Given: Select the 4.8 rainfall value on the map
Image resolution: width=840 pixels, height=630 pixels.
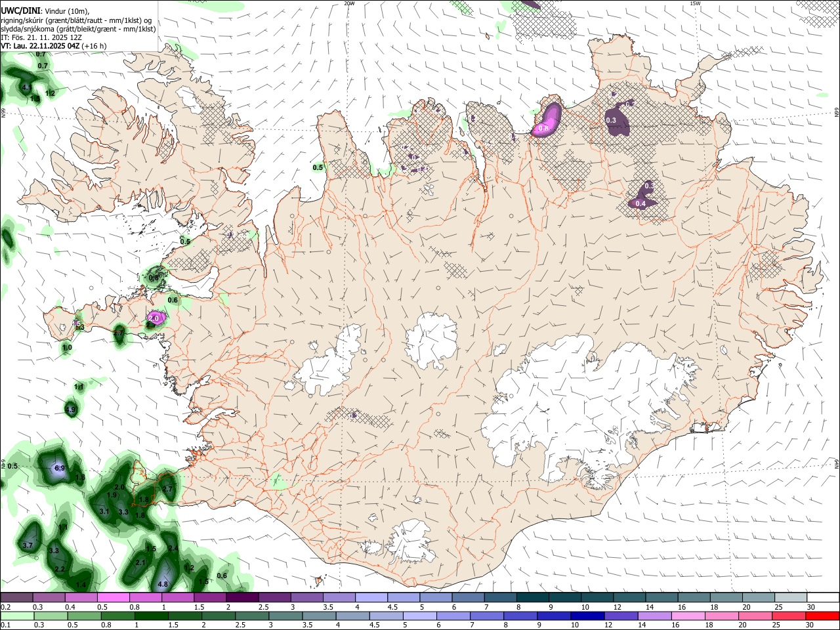Looking at the screenshot, I should (163, 584).
